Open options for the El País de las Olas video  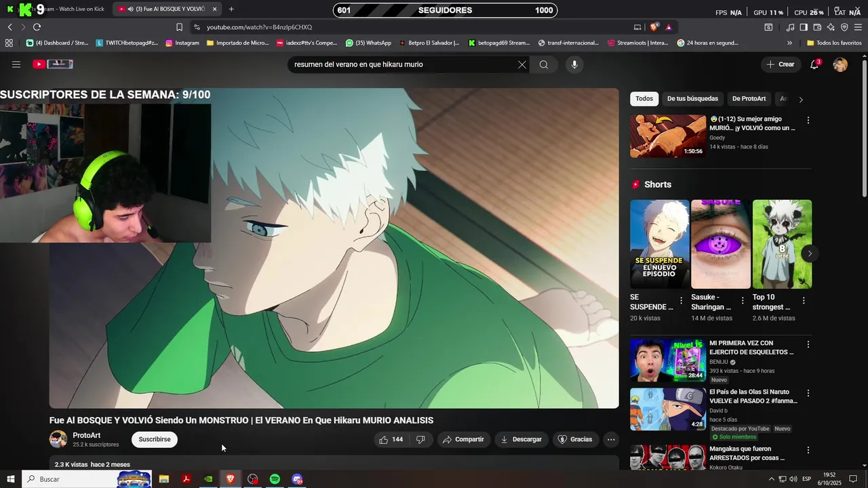click(x=808, y=393)
